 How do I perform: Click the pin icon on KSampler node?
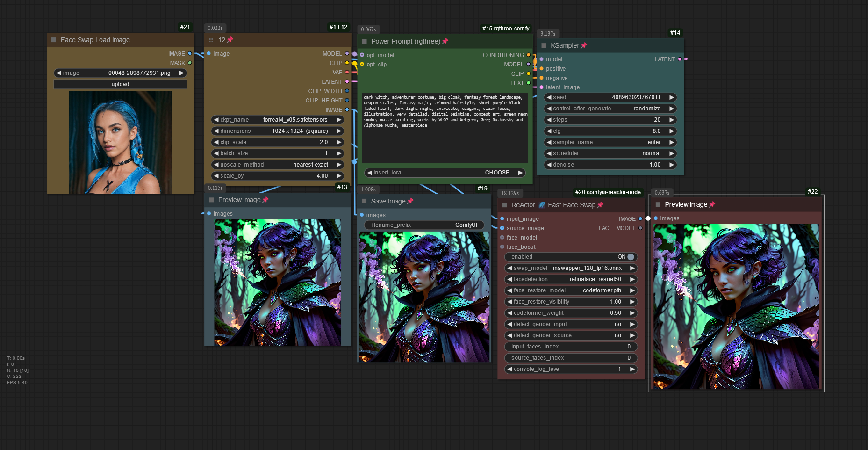(584, 45)
